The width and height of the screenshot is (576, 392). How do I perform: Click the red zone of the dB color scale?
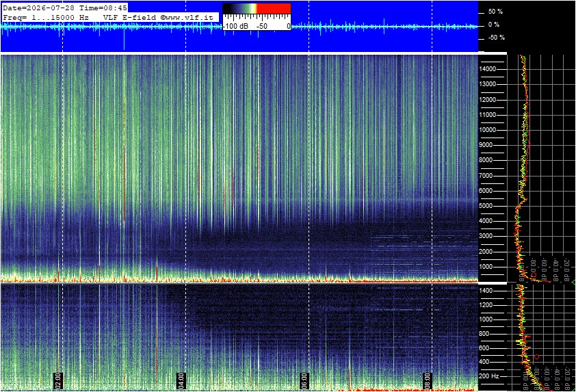274,8
